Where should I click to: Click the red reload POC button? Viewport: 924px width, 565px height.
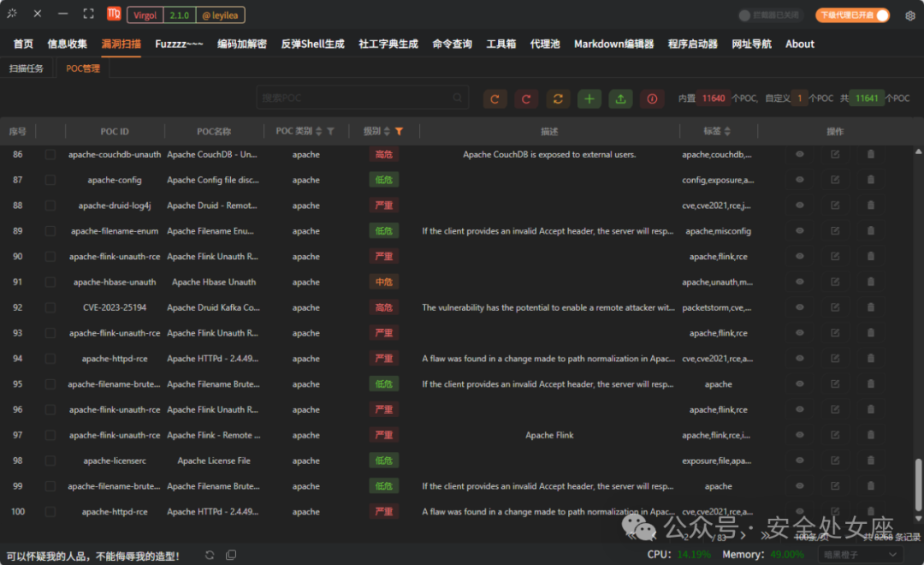(x=526, y=98)
